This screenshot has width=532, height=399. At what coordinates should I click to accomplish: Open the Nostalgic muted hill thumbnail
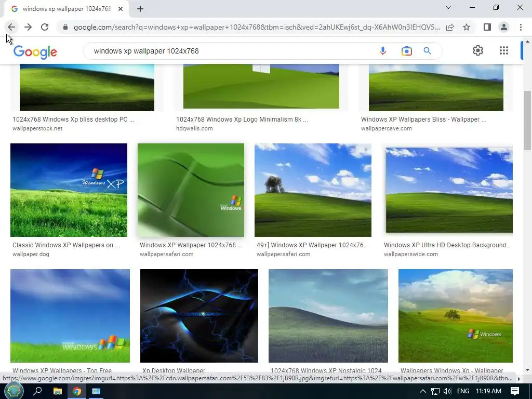[x=328, y=316]
